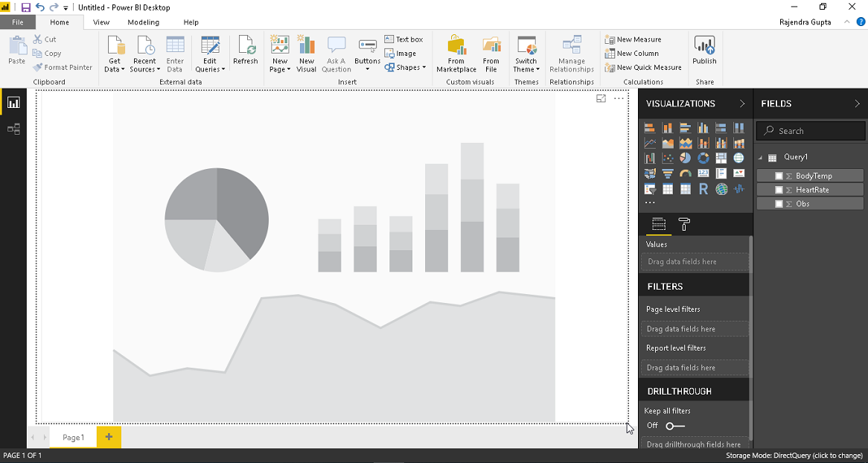The height and width of the screenshot is (463, 868).
Task: Collapse the Fields pane chevron
Action: pyautogui.click(x=857, y=103)
